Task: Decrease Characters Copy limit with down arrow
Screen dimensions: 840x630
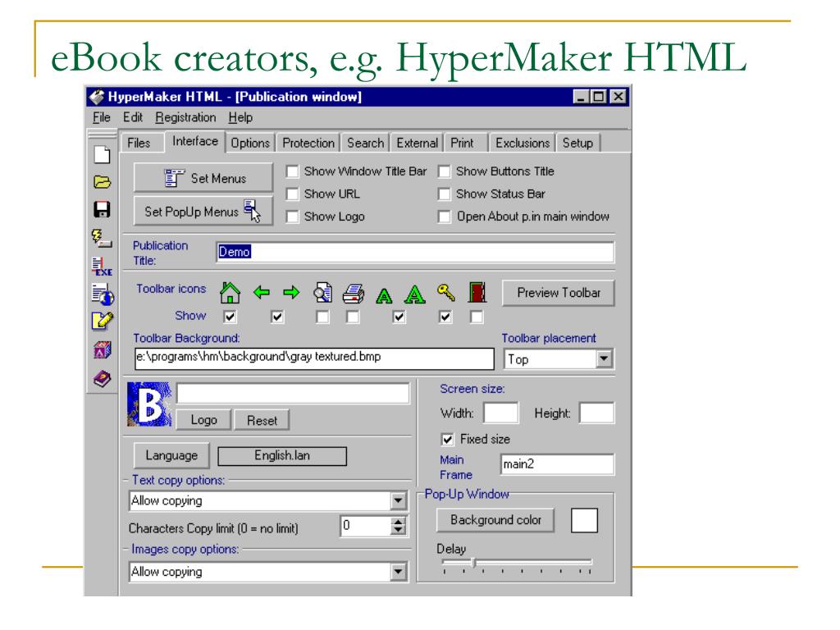Action: click(398, 531)
